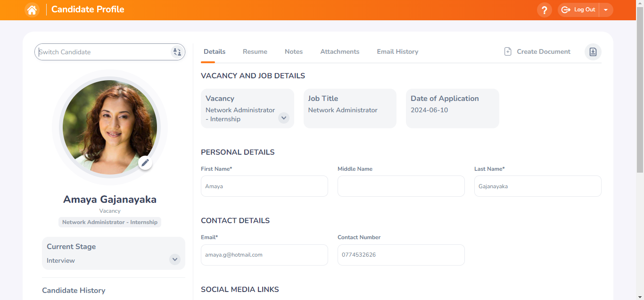Open Candidate History section

click(74, 290)
